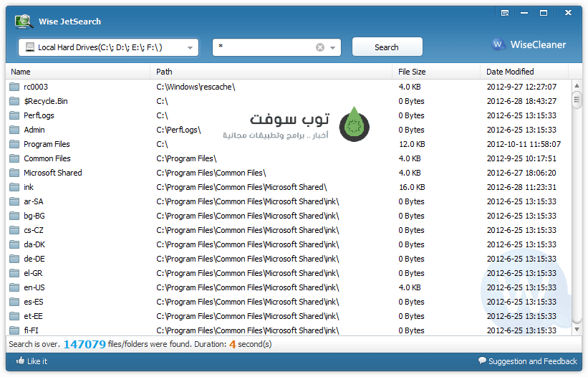Click date 2012-6-28 11:23:31

(521, 187)
